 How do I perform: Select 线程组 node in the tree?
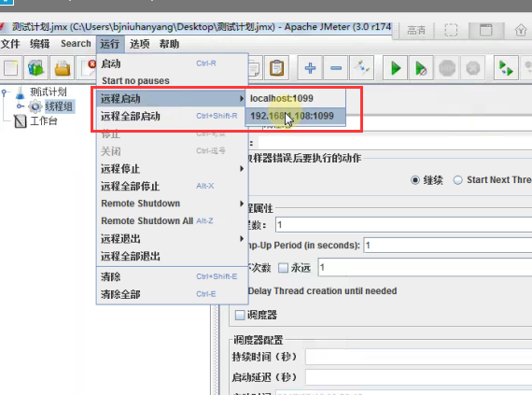(x=59, y=106)
